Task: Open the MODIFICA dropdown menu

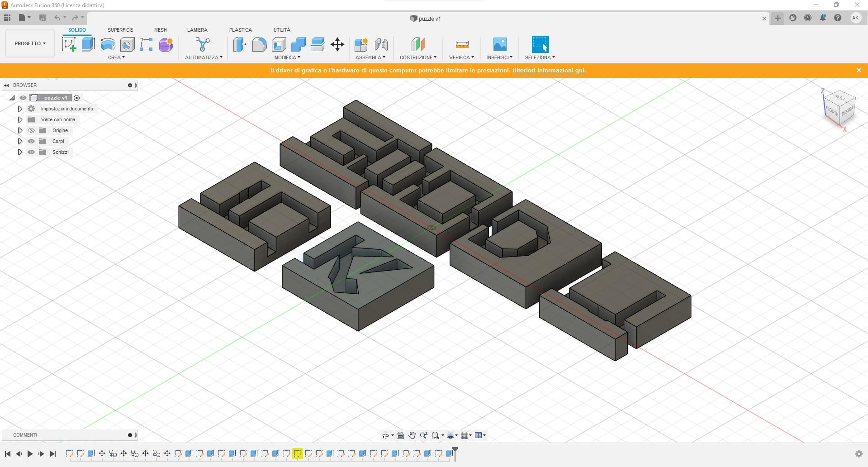Action: [287, 57]
